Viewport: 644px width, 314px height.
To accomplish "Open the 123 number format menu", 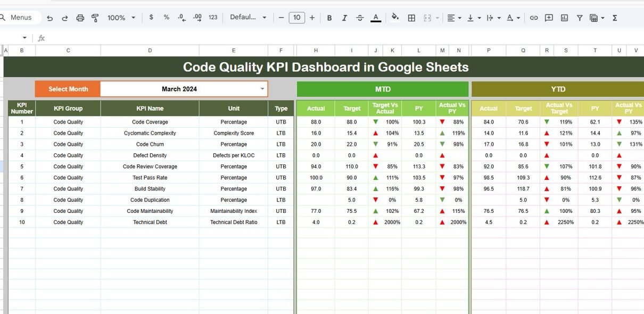I will 213,18.
